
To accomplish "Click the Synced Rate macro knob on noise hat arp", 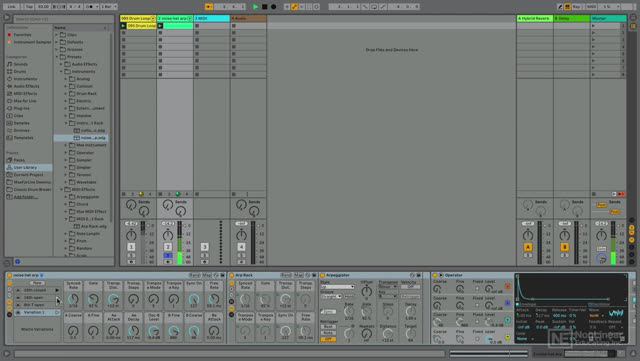I will point(73,299).
